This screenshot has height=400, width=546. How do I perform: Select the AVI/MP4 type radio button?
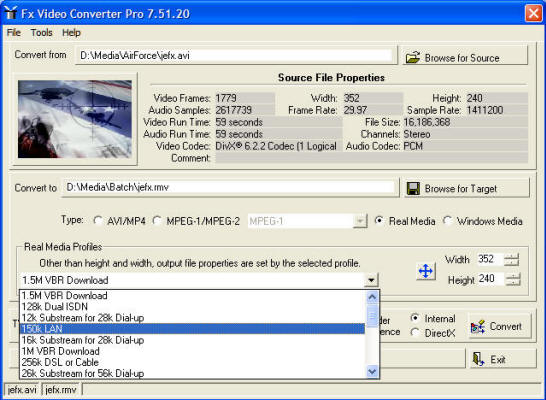tap(98, 221)
